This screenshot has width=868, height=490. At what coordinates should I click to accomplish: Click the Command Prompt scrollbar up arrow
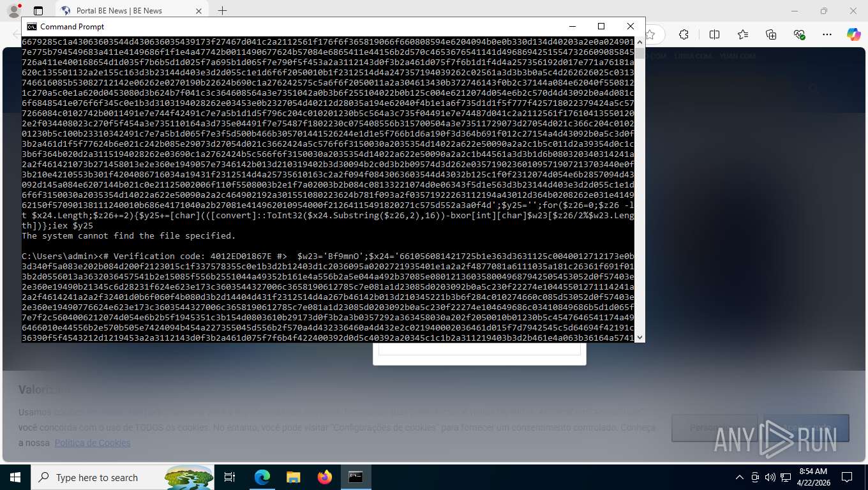click(640, 41)
